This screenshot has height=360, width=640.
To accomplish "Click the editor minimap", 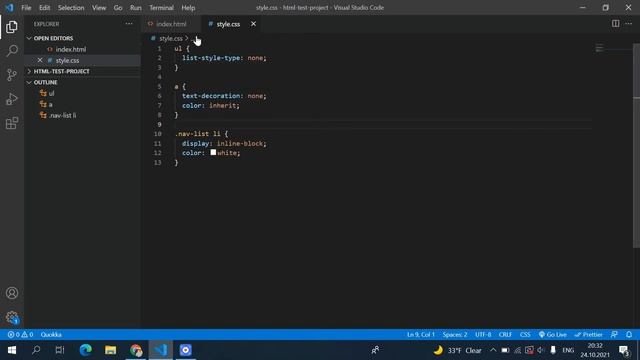I will click(612, 49).
